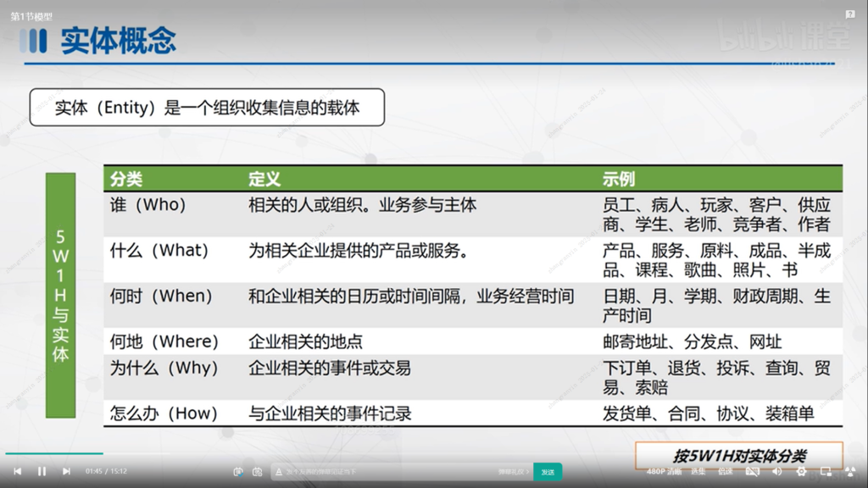The image size is (868, 488).
Task: Skip to the next video episode
Action: (66, 471)
